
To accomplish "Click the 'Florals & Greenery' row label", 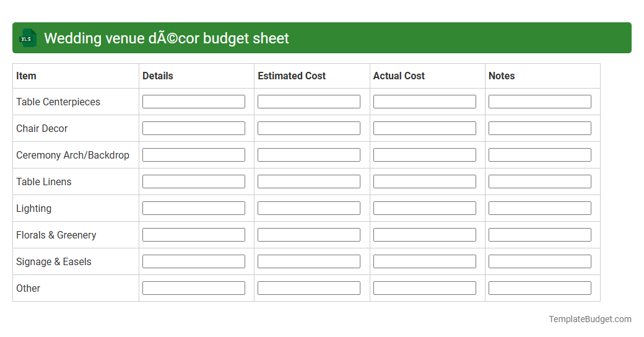I will tap(56, 235).
